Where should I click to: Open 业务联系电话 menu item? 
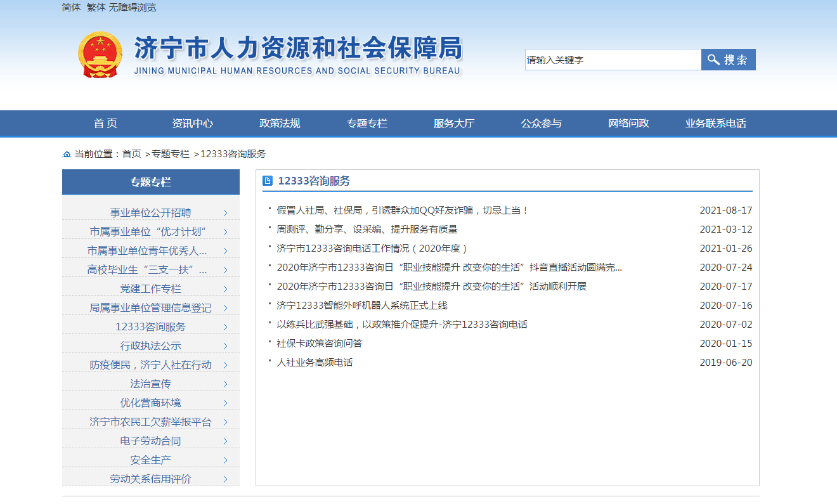715,124
